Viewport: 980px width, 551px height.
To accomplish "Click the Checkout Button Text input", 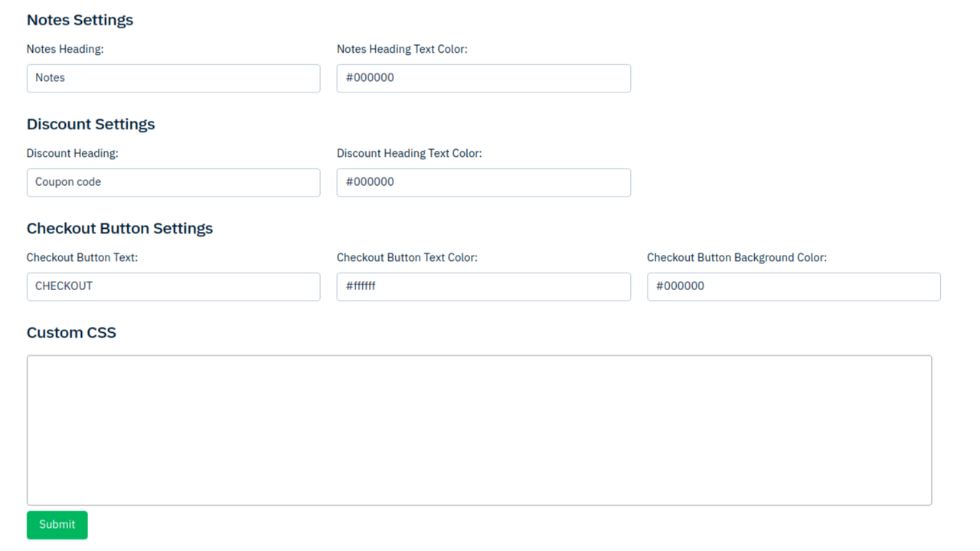I will [173, 286].
